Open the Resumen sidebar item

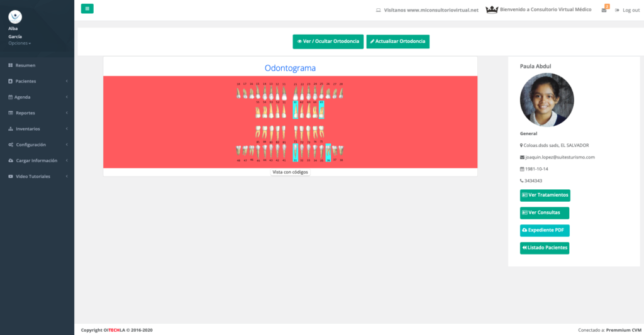point(25,65)
